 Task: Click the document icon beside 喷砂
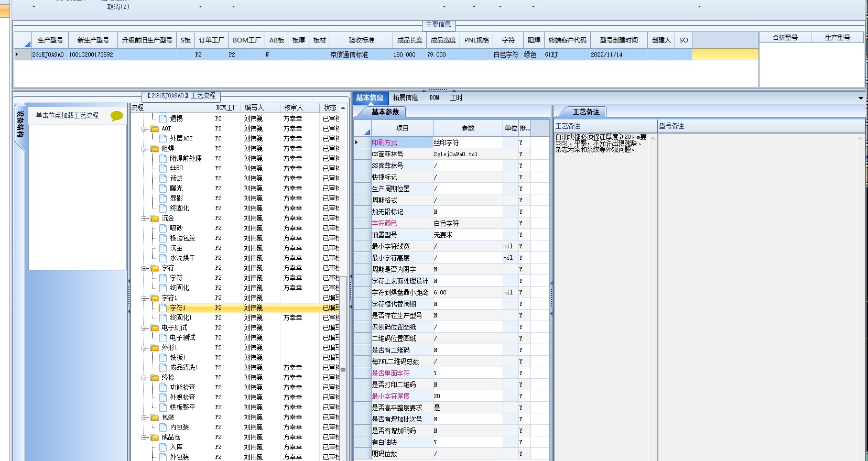pyautogui.click(x=163, y=228)
